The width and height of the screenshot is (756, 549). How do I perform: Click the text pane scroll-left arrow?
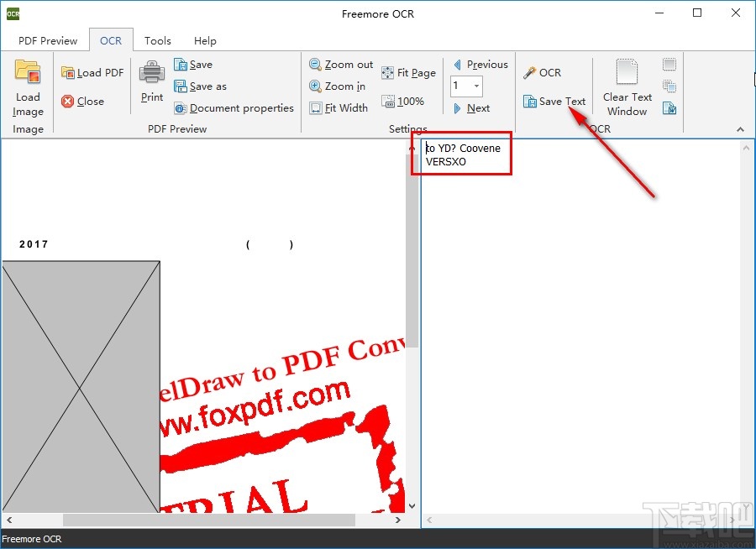pyautogui.click(x=429, y=520)
